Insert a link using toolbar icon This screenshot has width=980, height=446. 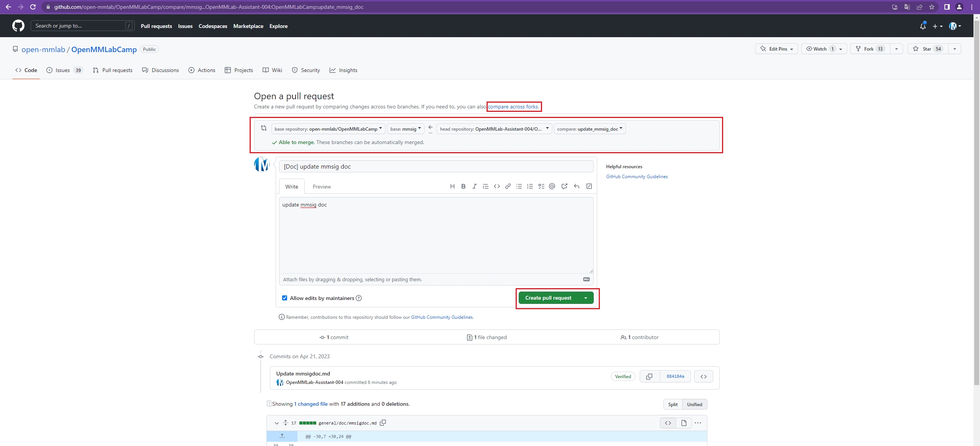pyautogui.click(x=508, y=186)
